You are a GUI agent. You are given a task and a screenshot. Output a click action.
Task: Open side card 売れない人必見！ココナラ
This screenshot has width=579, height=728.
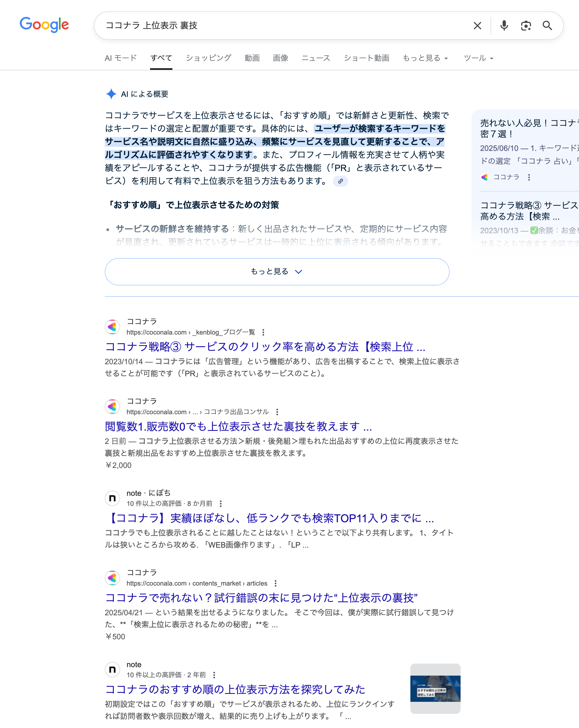[529, 128]
